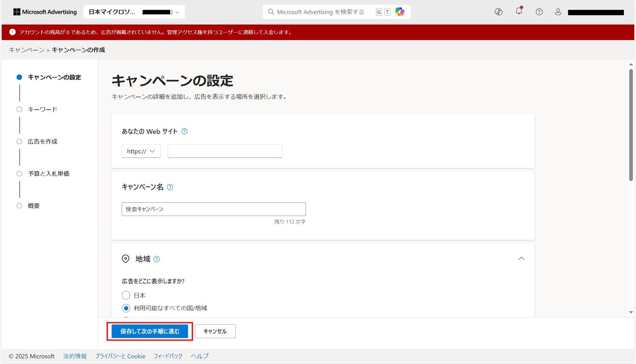Viewport: 636px width, 364px height.
Task: Select the 日本 radio button
Action: 126,295
